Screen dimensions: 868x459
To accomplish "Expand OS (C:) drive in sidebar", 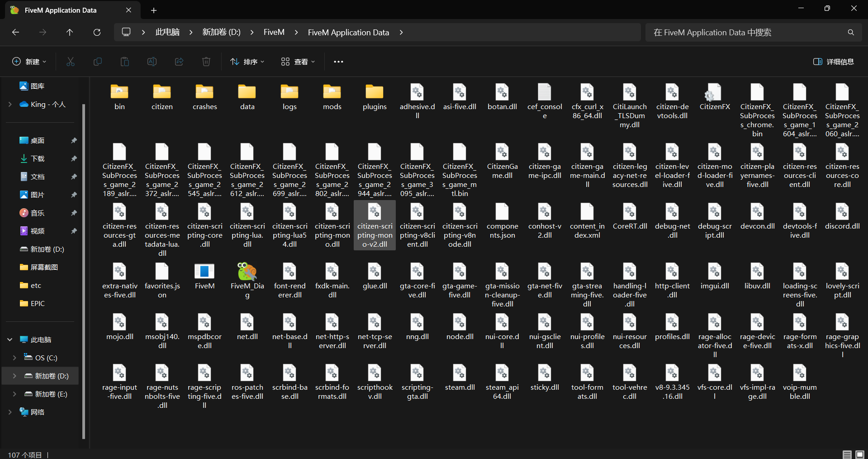I will [x=14, y=358].
